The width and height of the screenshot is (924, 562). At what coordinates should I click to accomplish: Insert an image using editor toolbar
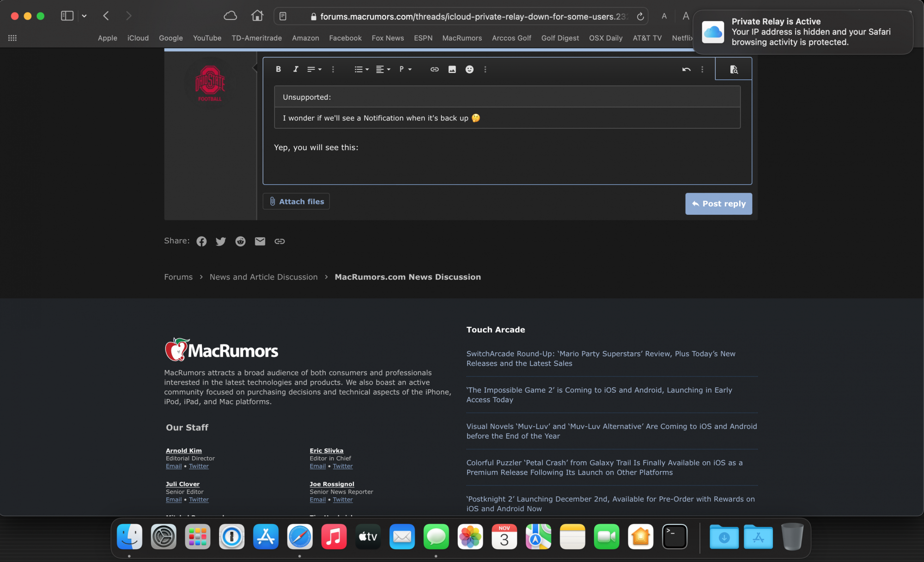pyautogui.click(x=452, y=69)
